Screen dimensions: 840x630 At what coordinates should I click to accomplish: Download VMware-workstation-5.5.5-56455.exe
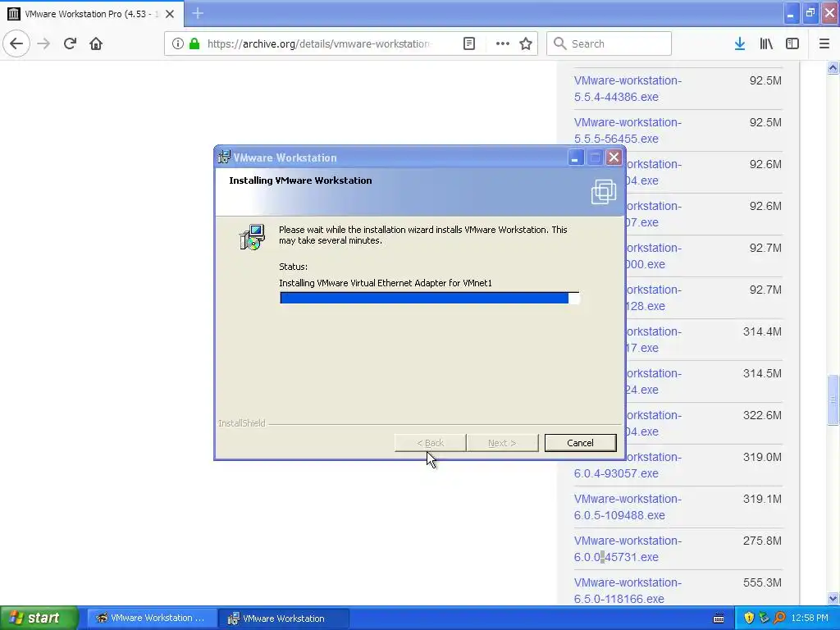click(628, 130)
